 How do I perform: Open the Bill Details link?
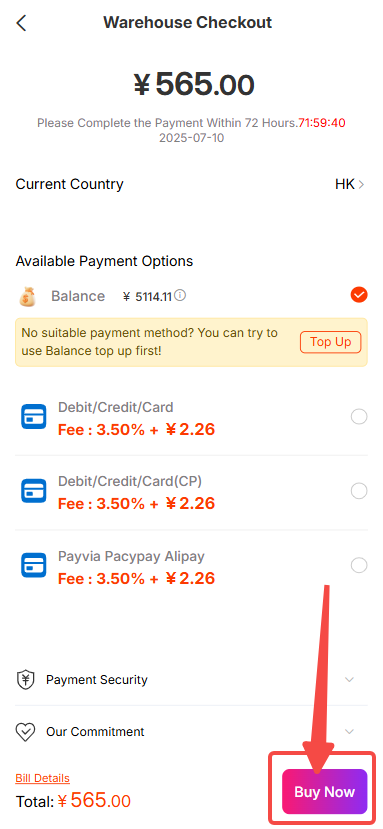[x=42, y=778]
